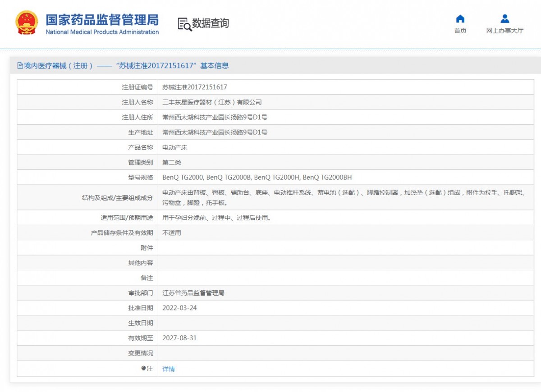Select registration number 苏械注准20172151617 value
The height and width of the screenshot is (392, 541).
pyautogui.click(x=195, y=87)
